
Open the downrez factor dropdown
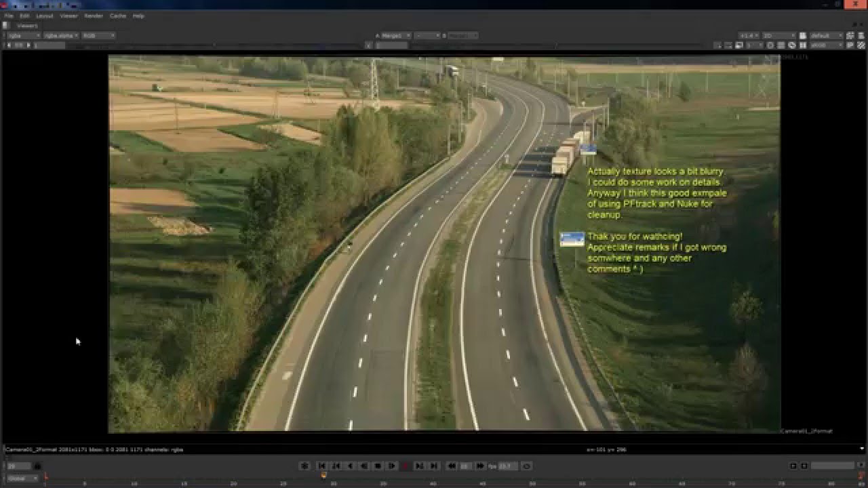click(x=755, y=45)
